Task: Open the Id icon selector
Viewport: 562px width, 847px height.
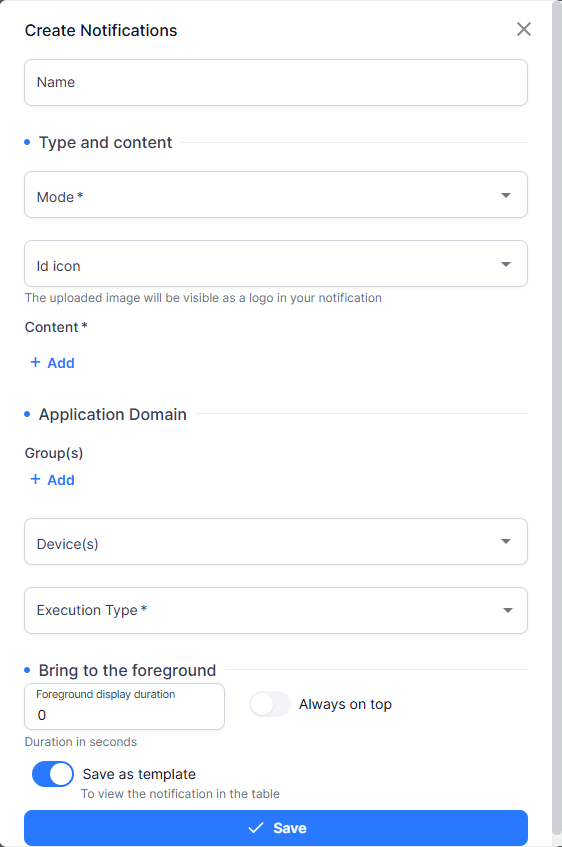Action: [x=276, y=264]
